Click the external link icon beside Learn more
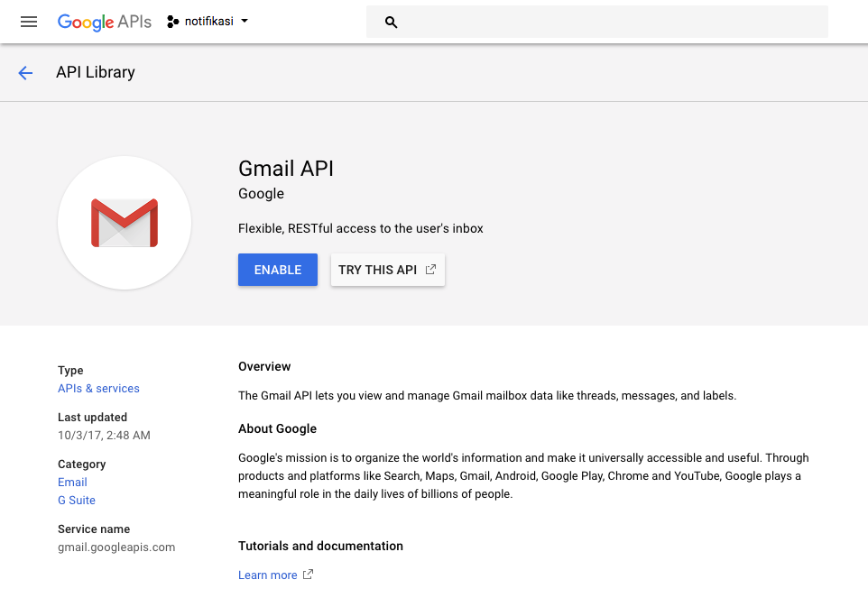 308,575
